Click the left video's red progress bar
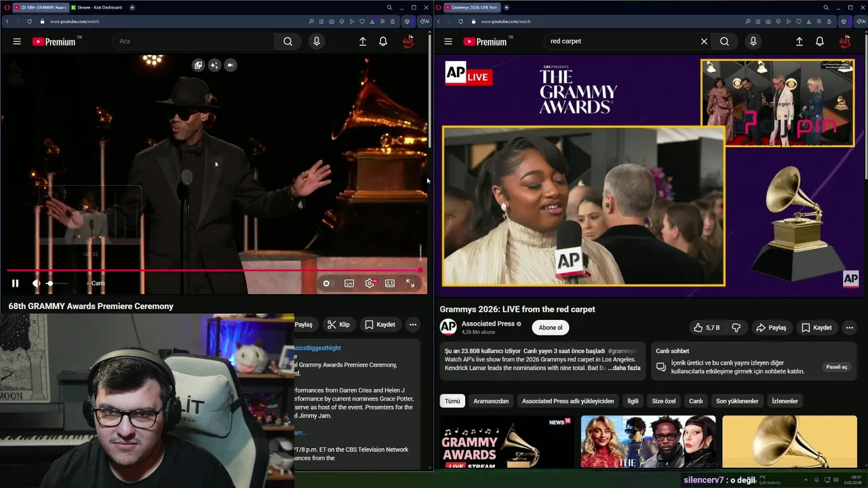868x488 pixels. [x=214, y=270]
